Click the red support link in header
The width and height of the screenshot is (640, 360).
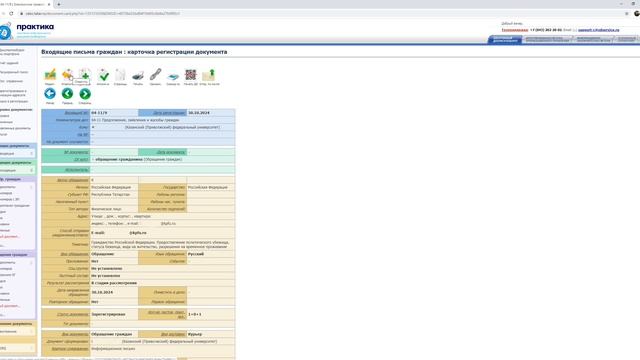[514, 30]
